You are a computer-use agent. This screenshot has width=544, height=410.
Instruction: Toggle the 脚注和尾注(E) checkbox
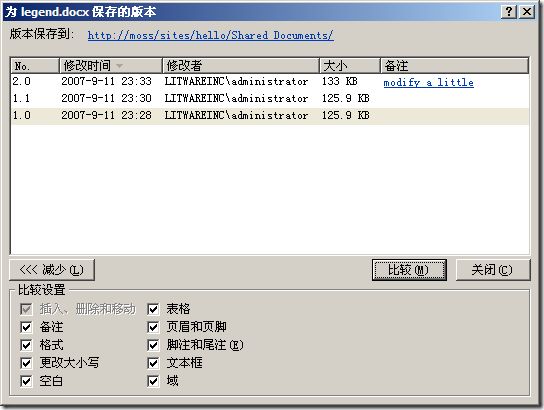click(153, 345)
